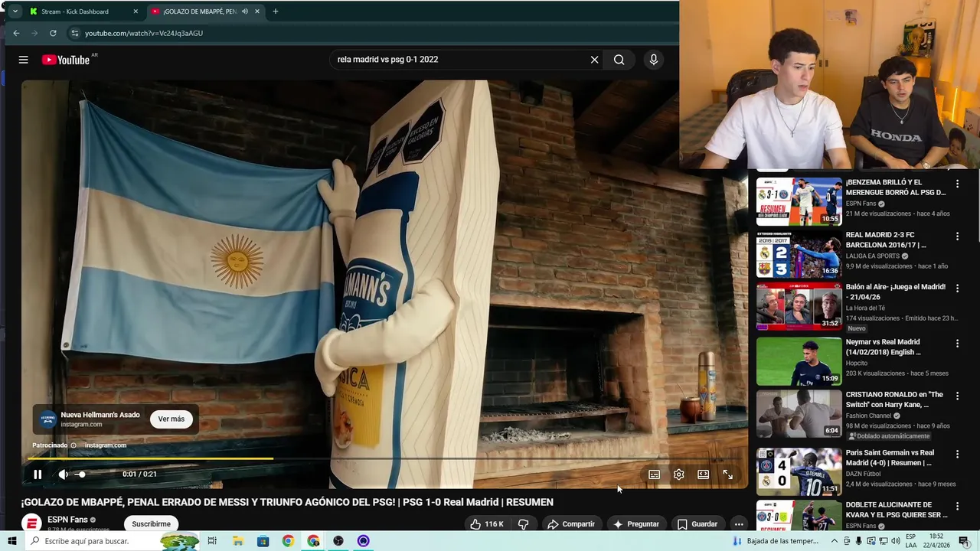Open options for Balón al Aire video

(957, 289)
